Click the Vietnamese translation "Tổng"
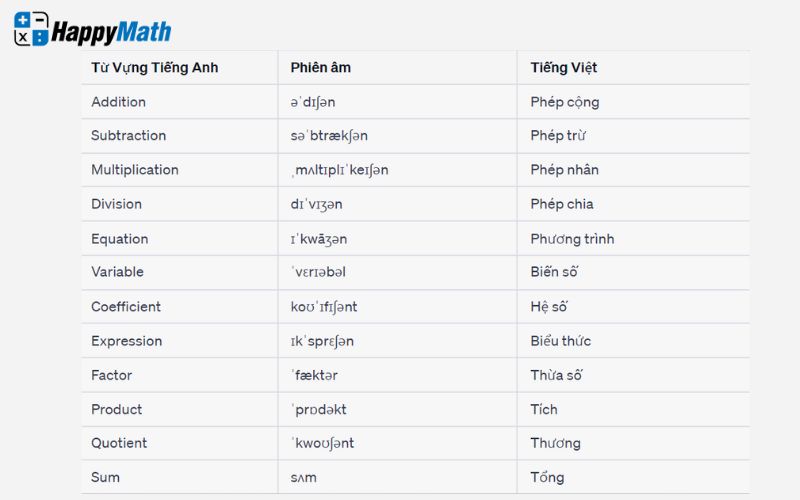The height and width of the screenshot is (500, 800). point(547,477)
